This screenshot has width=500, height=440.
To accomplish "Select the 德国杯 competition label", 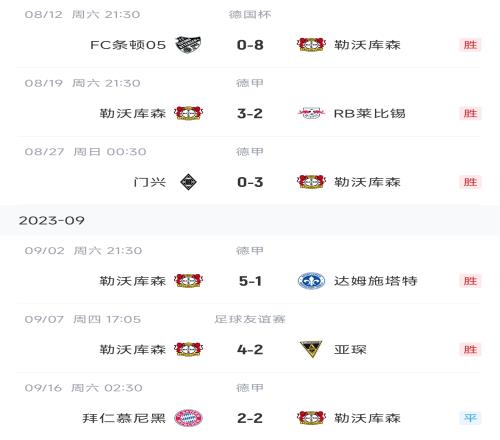I will pos(250,14).
